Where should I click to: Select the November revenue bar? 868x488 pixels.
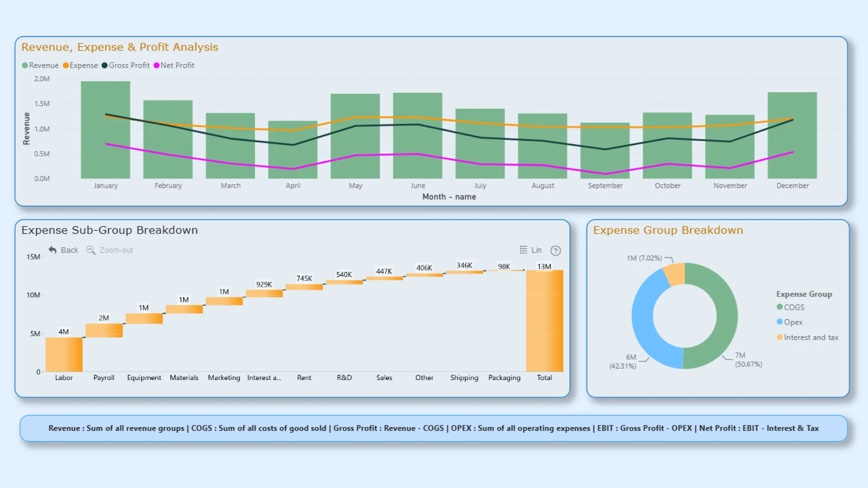point(730,146)
